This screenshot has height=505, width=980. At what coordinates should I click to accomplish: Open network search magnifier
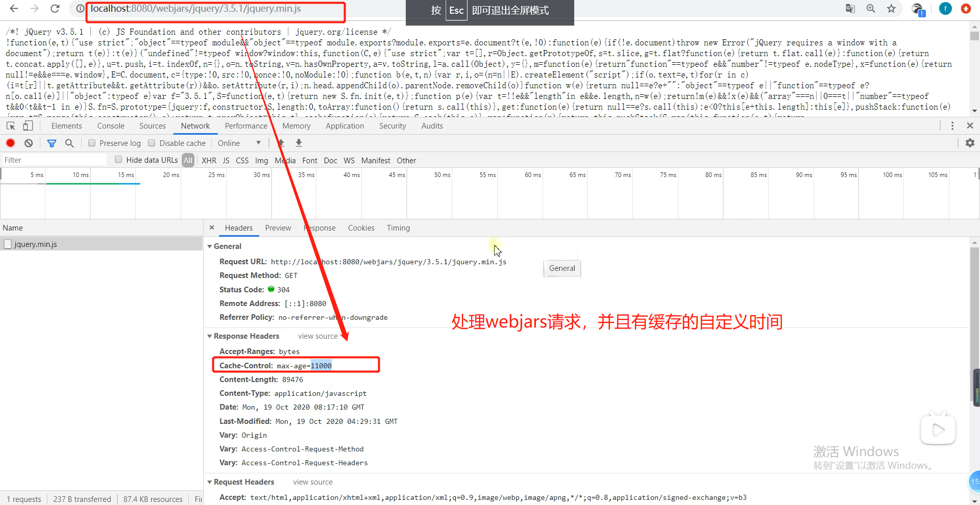[x=69, y=143]
